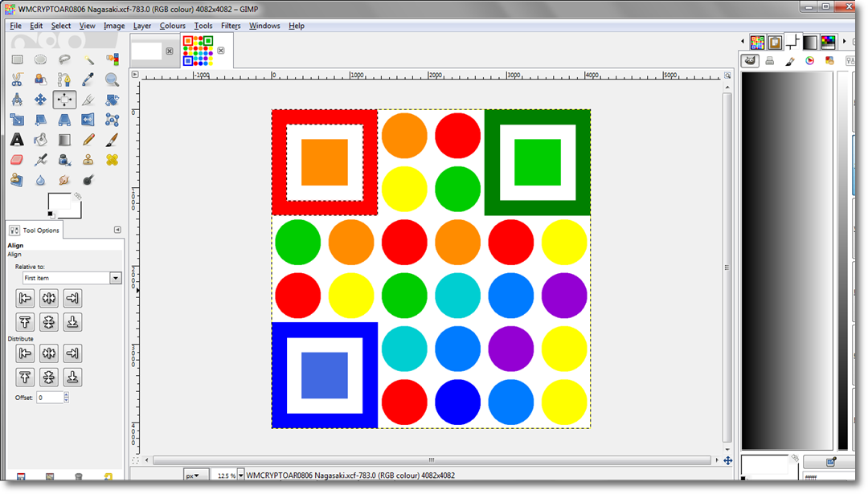Viewport: 868px width, 494px height.
Task: Align left edge of target
Action: (25, 299)
